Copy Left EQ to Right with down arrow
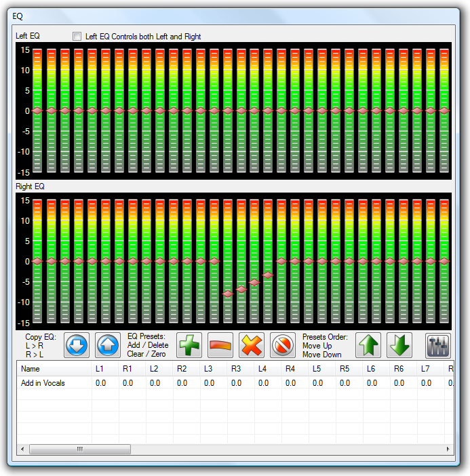 (77, 345)
